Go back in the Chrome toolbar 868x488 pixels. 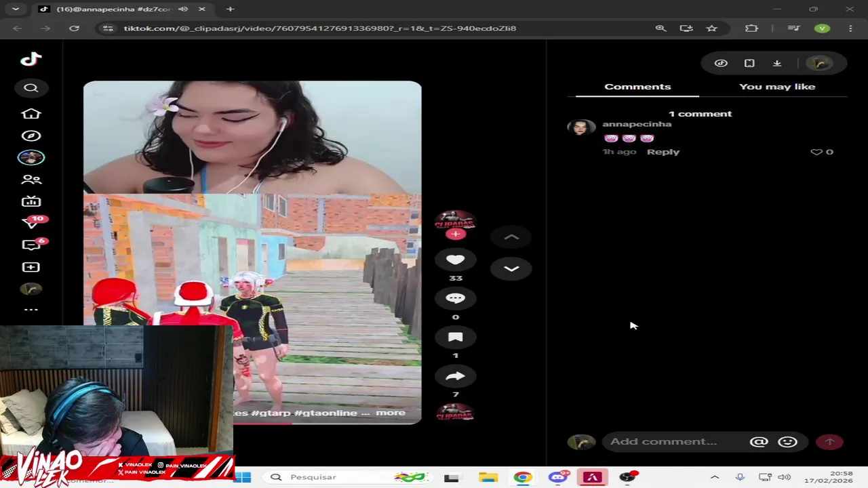pyautogui.click(x=18, y=28)
